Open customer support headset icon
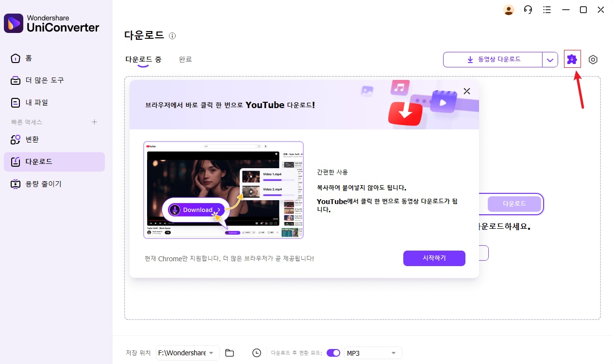This screenshot has height=364, width=612. 528,10
